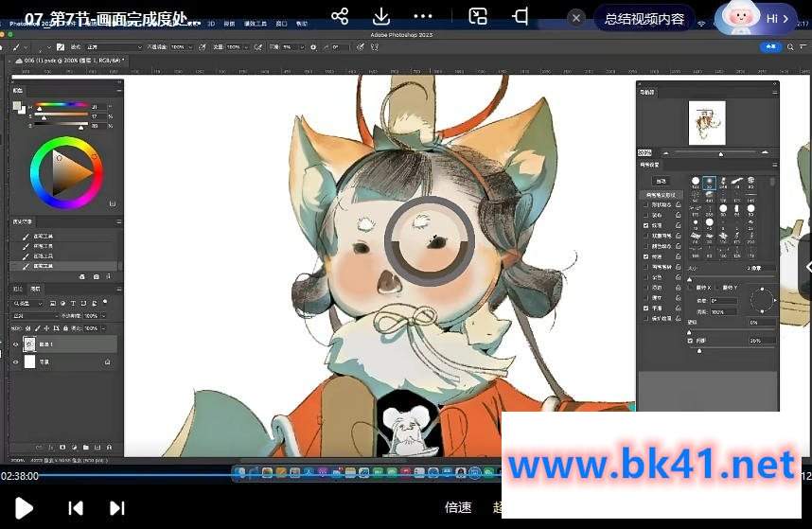The width and height of the screenshot is (812, 529).
Task: Click the hue slider in Color panel
Action: coord(62,105)
